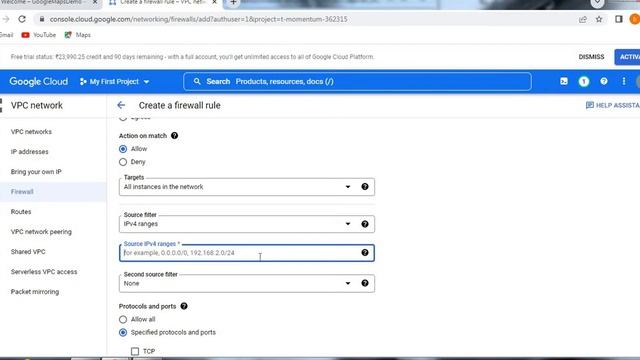Close the Create a firewall rule tab
This screenshot has height=360, width=640.
click(x=214, y=2)
